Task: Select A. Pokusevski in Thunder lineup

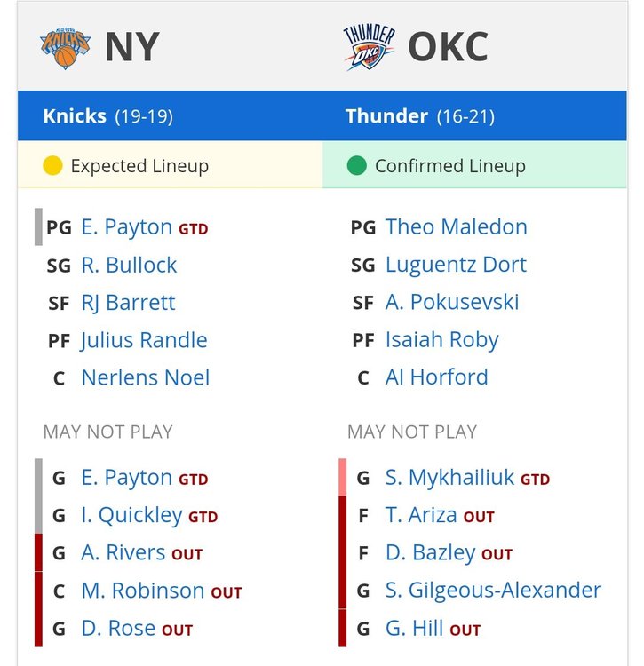Action: pyautogui.click(x=452, y=303)
